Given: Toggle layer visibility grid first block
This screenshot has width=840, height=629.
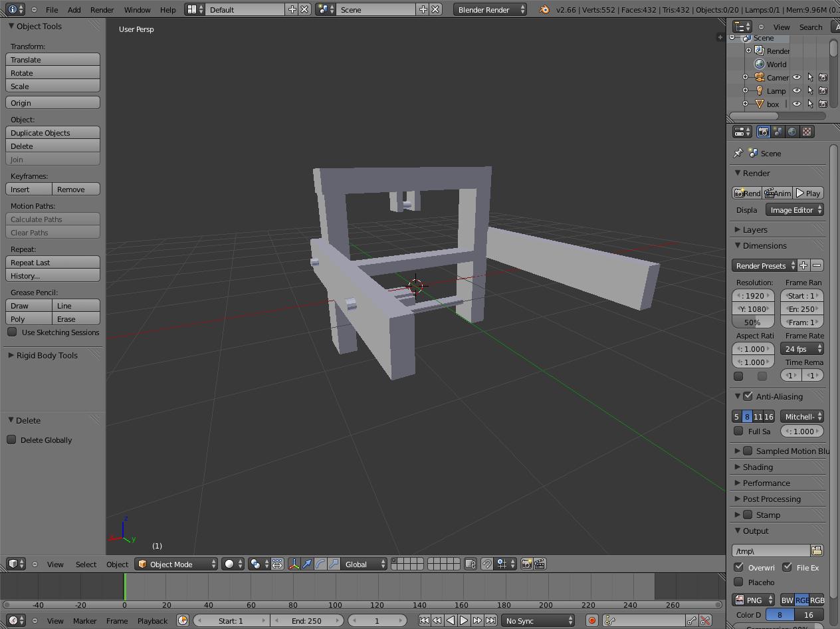Looking at the screenshot, I should (407, 564).
